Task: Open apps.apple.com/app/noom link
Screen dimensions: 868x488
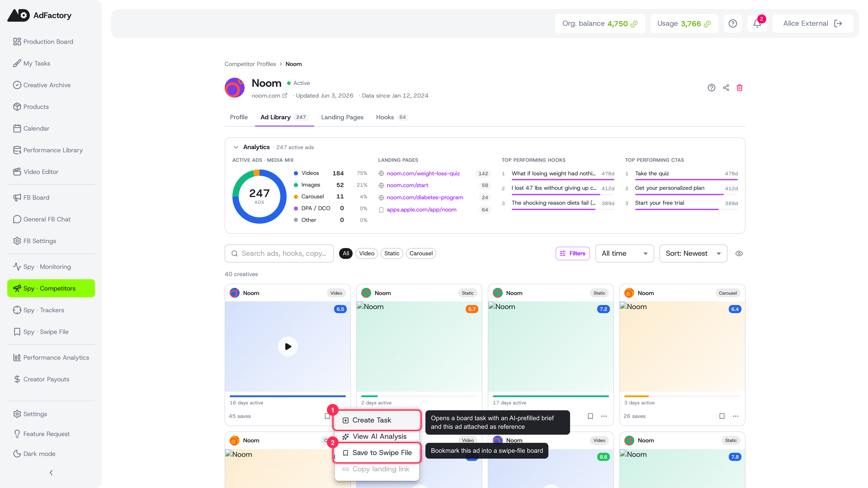Action: pyautogui.click(x=422, y=209)
